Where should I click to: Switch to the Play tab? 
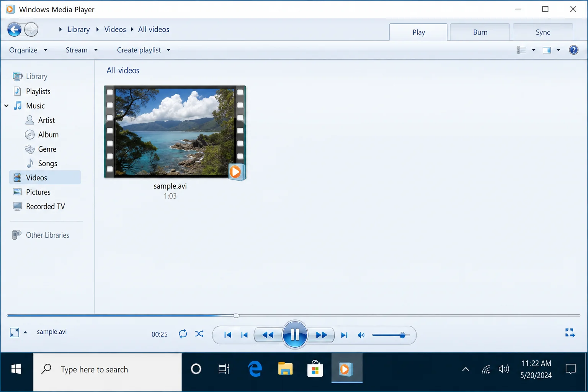click(418, 32)
